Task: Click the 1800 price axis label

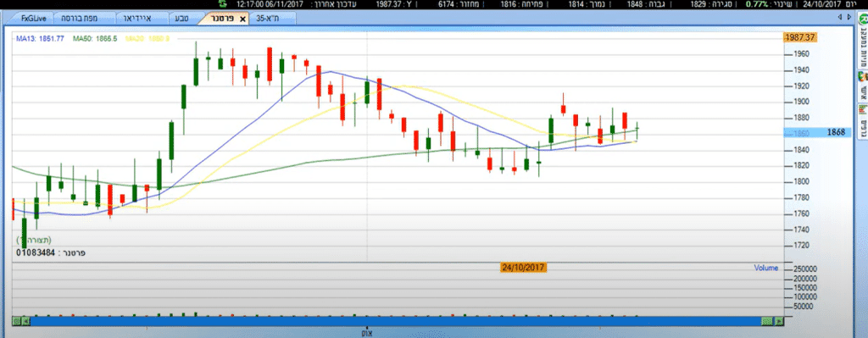Action: click(x=802, y=181)
